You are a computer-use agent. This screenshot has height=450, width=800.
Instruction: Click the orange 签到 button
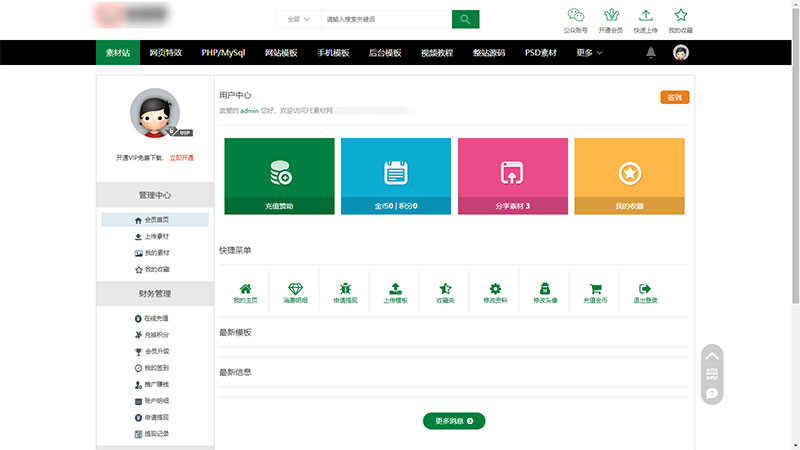tap(674, 97)
